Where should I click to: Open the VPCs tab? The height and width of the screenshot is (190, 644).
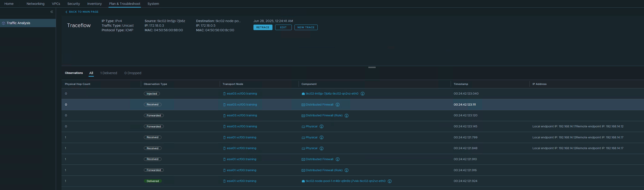[x=56, y=4]
